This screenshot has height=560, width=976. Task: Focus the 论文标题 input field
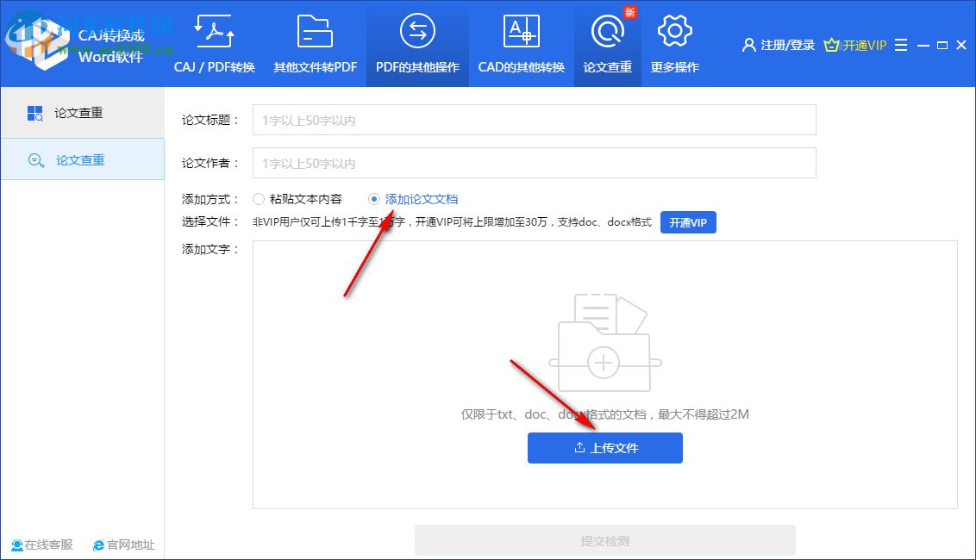[x=534, y=120]
